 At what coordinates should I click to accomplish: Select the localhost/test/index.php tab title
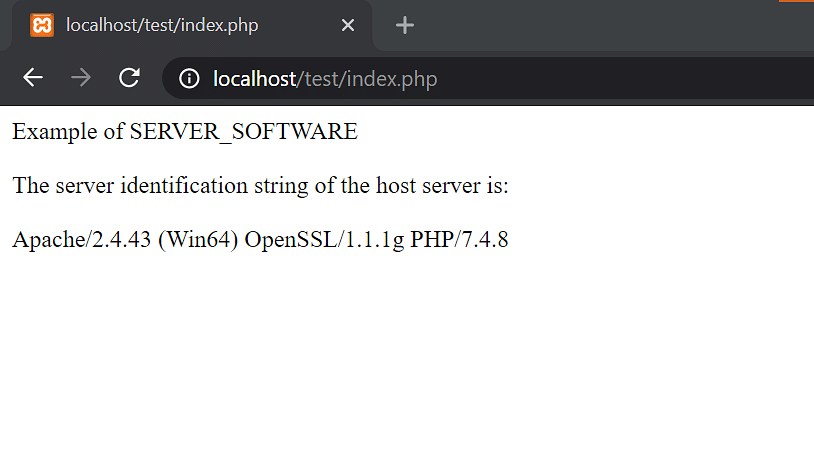pos(162,25)
